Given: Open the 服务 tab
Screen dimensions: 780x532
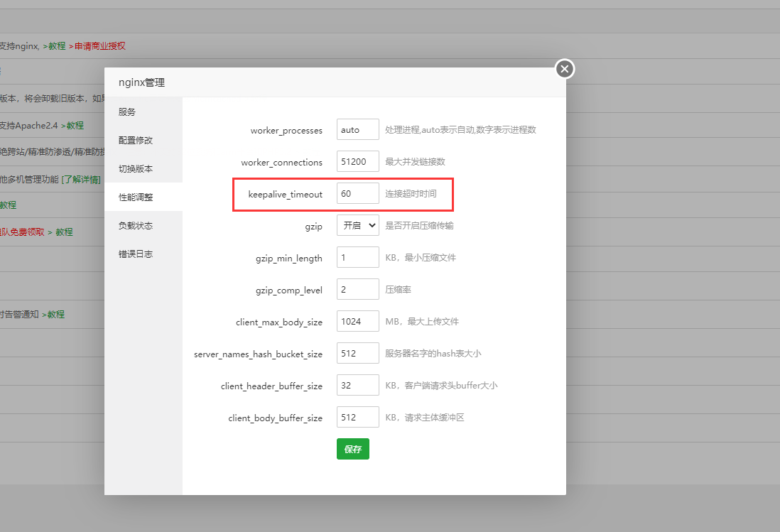Looking at the screenshot, I should pyautogui.click(x=143, y=112).
